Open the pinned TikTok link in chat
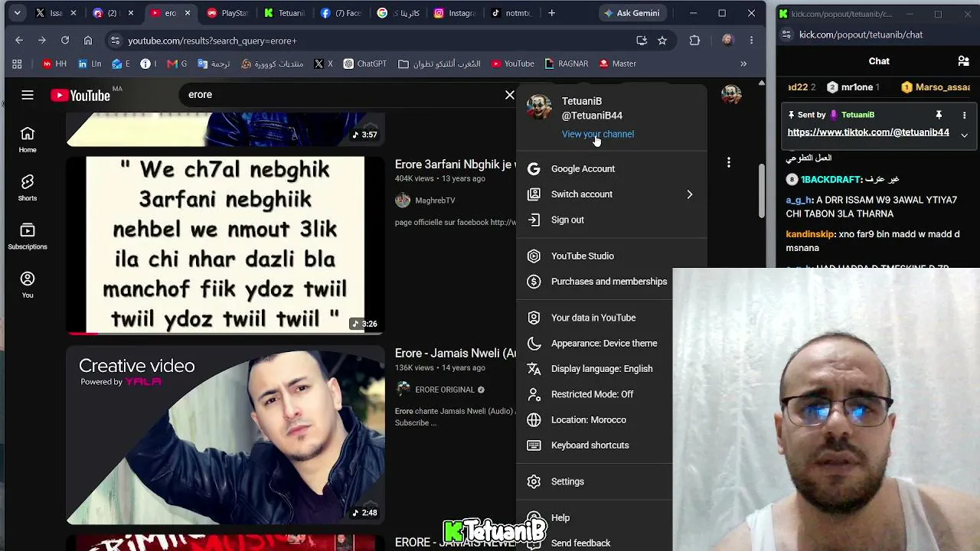The width and height of the screenshot is (980, 551). 868,132
